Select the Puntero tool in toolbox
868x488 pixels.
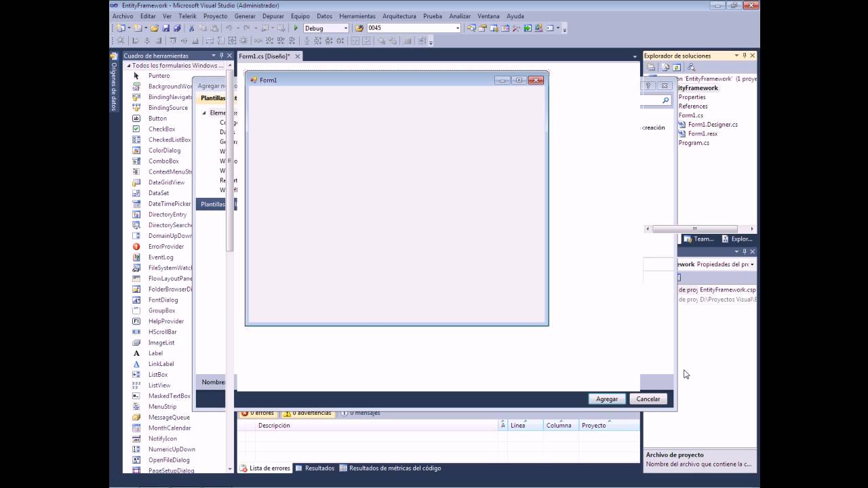(159, 76)
